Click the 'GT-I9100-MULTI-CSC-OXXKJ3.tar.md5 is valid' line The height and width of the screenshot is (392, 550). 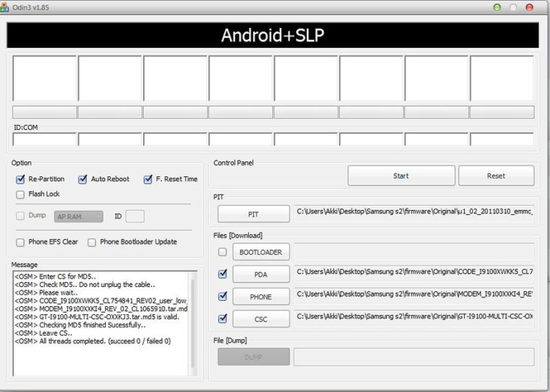(97, 317)
